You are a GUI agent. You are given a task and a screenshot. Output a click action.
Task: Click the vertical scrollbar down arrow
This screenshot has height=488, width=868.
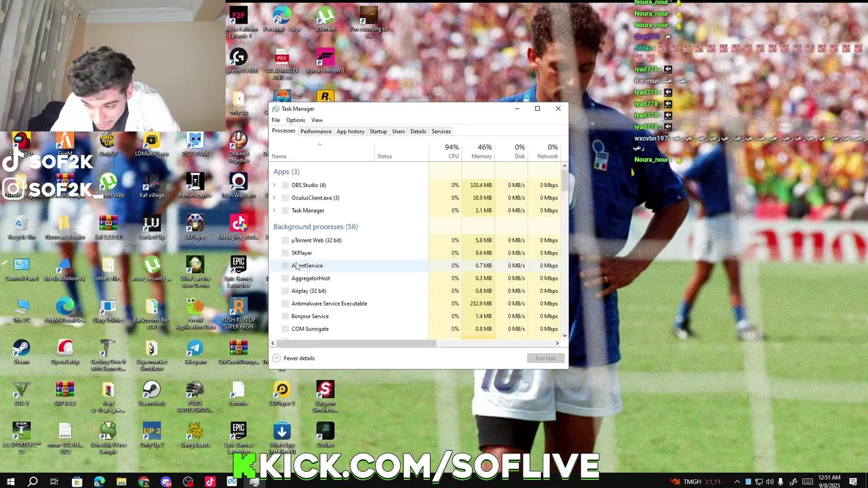pos(565,335)
